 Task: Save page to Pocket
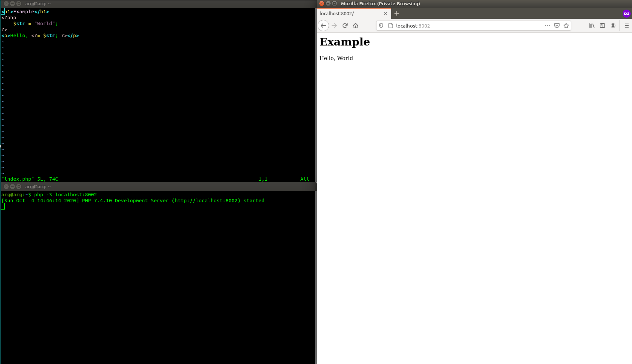557,26
